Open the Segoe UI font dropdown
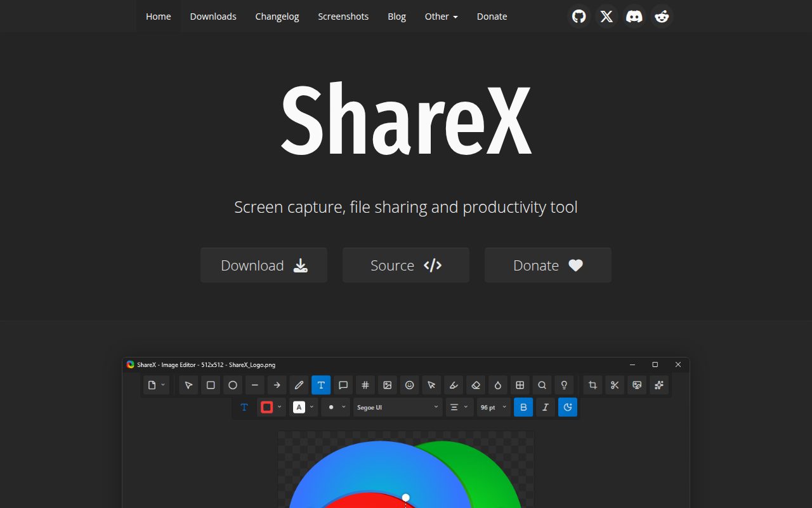The image size is (812, 508). pos(398,407)
